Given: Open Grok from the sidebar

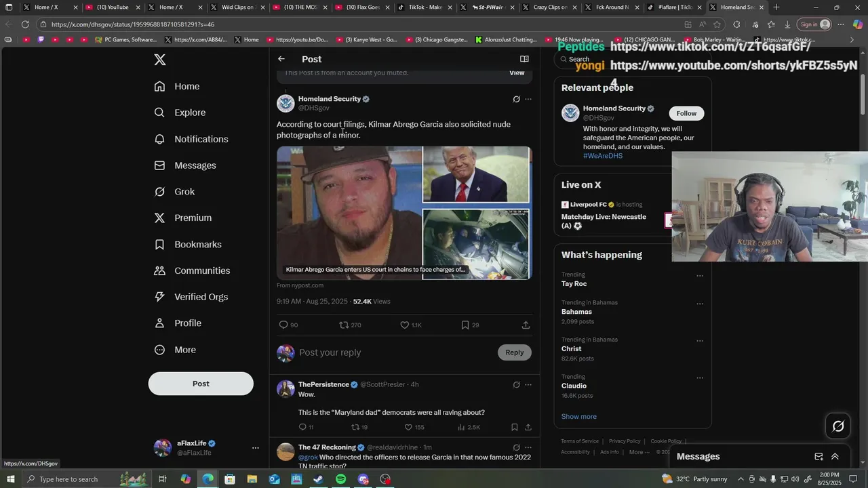Looking at the screenshot, I should [174, 192].
